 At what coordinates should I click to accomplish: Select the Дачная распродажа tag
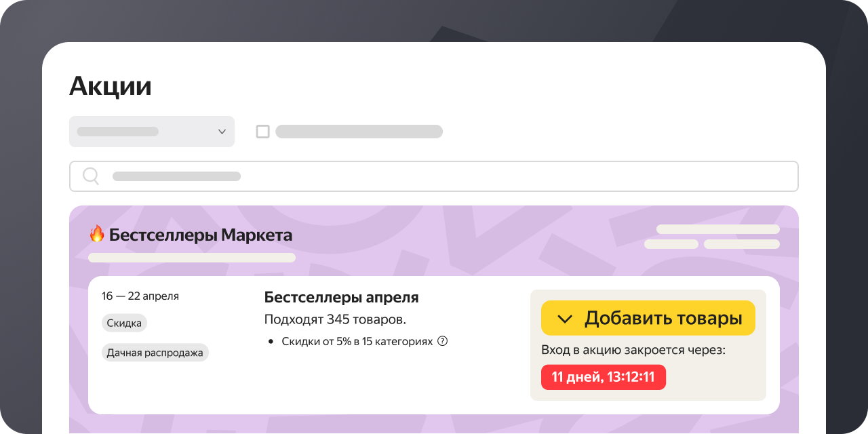(x=155, y=353)
